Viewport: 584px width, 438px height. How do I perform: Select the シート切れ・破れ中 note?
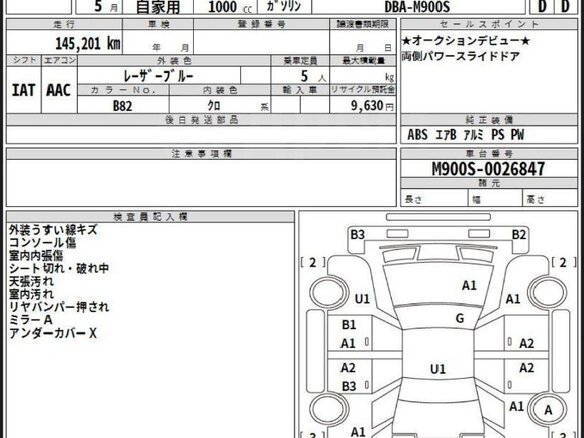click(x=59, y=269)
